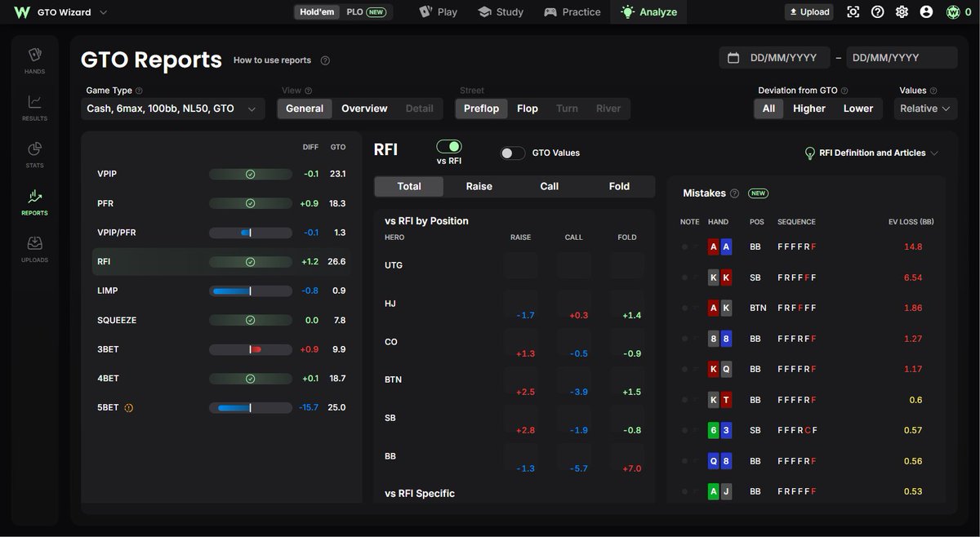Screen dimensions: 980x537
Task: Select the VPIP stat row
Action: 220,174
